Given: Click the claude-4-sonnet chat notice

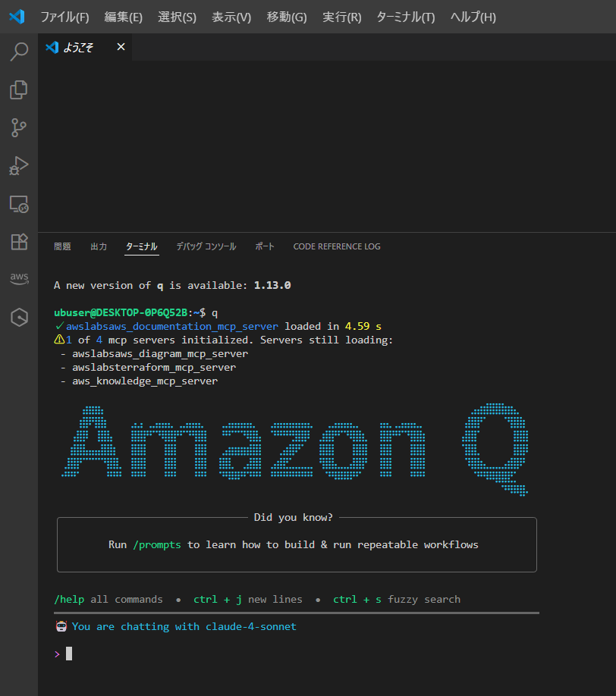Looking at the screenshot, I should click(184, 627).
